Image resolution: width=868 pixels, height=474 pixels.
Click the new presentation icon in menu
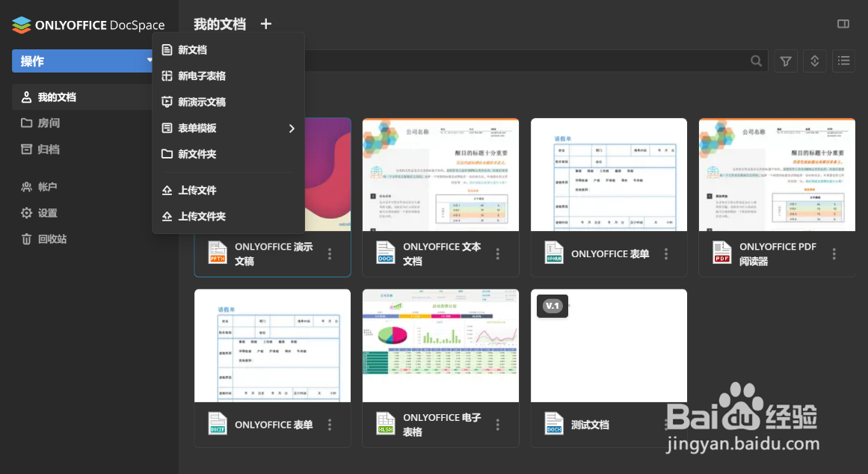167,102
